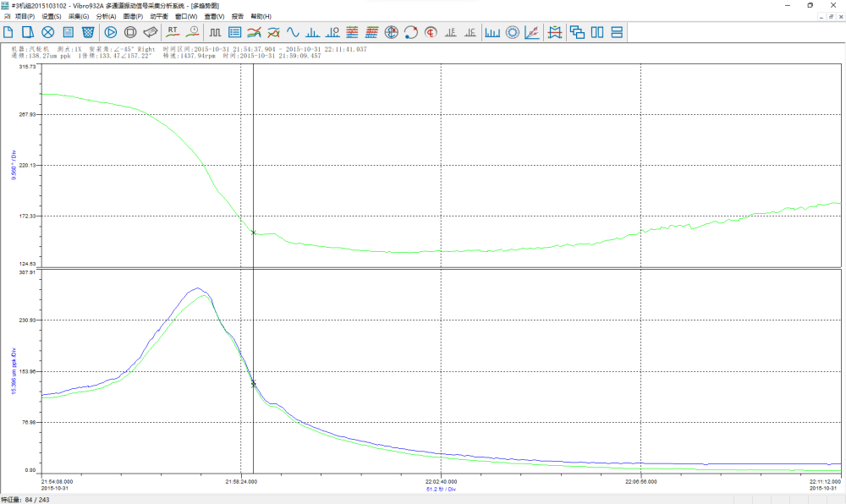Tile windows side by side icon
The image size is (846, 504).
tap(597, 32)
